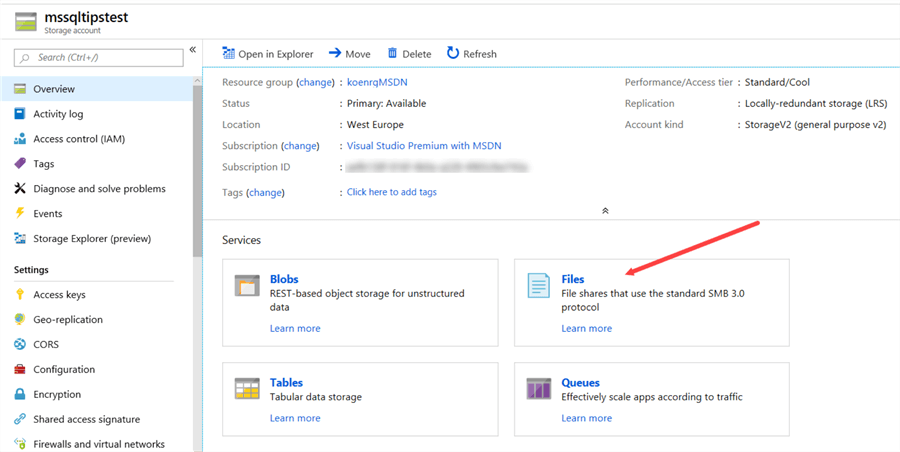The image size is (900, 452).
Task: Click Learn more under Queues
Action: [587, 418]
